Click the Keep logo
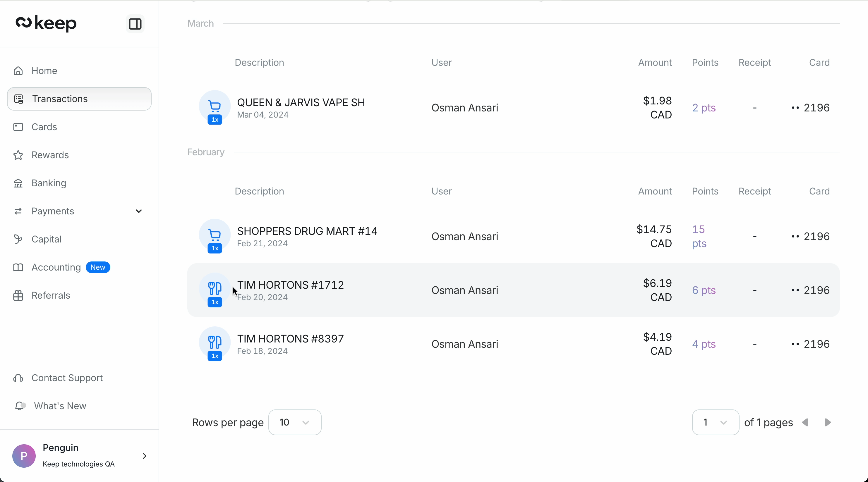Image resolution: width=868 pixels, height=482 pixels. pos(46,24)
